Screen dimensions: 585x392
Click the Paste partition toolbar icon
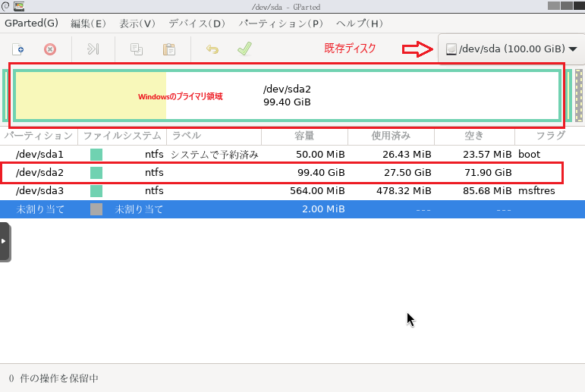(169, 49)
